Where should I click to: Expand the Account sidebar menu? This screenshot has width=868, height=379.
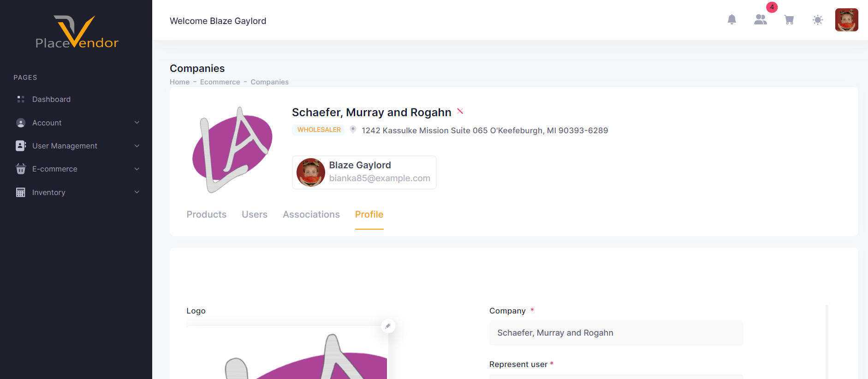click(x=76, y=123)
